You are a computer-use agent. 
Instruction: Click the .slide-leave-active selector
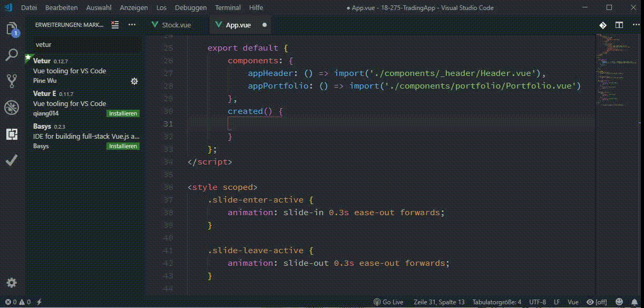[255, 251]
